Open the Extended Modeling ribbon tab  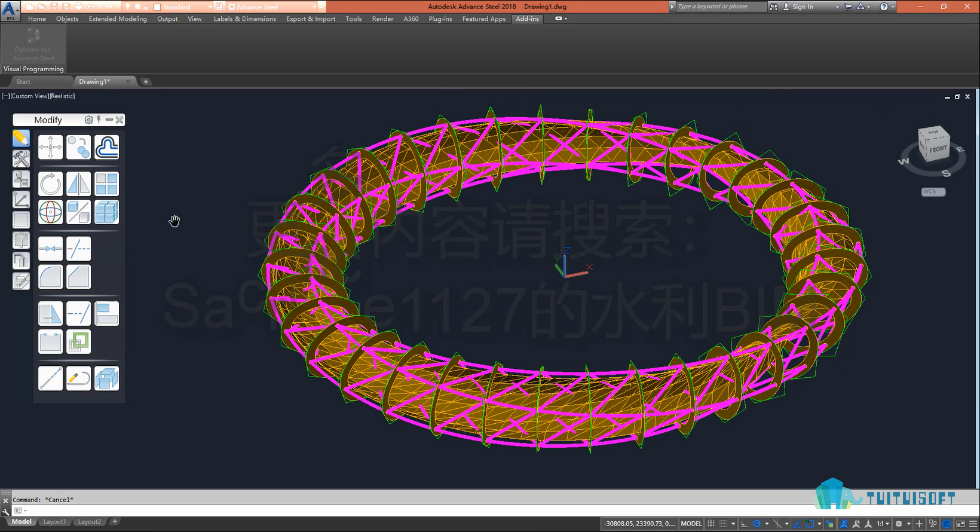(x=118, y=19)
